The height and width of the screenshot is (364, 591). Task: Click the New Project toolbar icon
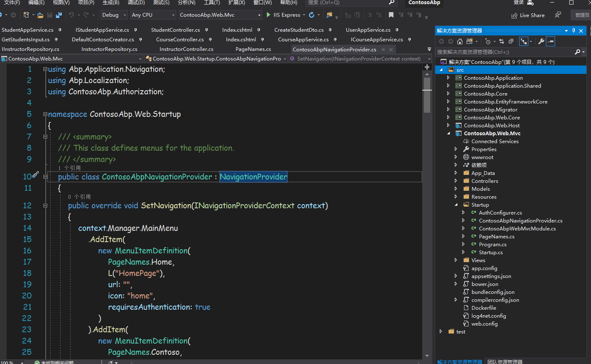(x=26, y=15)
